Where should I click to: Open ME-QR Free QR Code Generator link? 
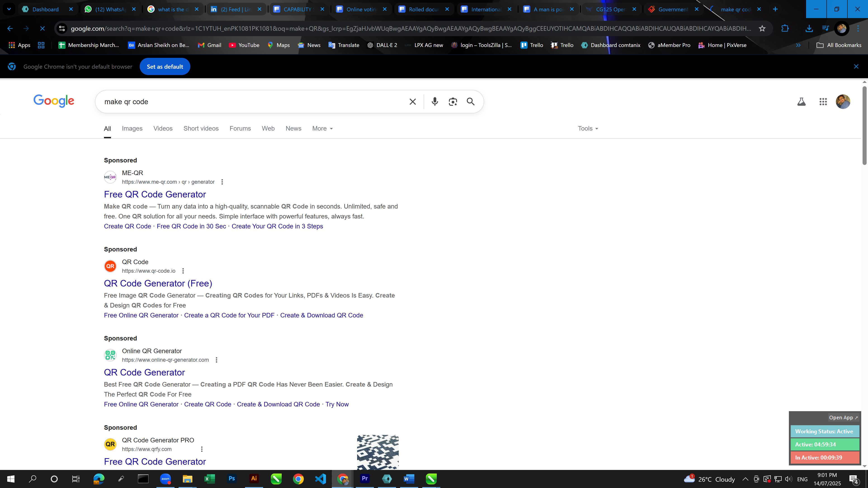click(155, 194)
